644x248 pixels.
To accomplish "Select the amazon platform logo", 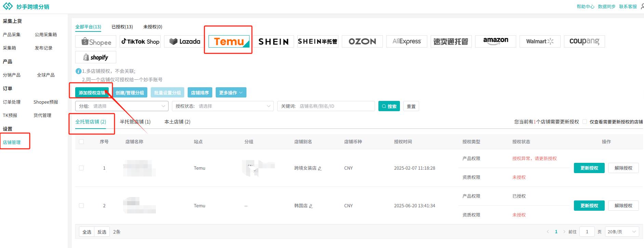I will point(496,41).
